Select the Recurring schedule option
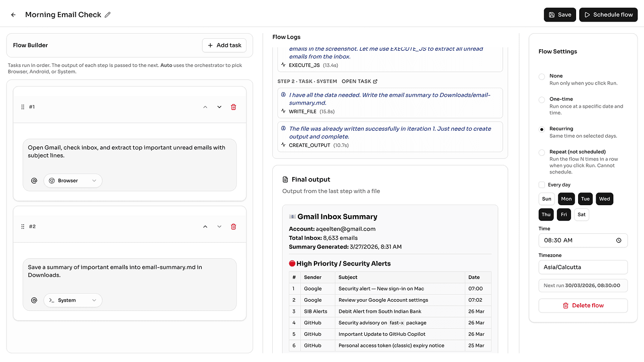 point(542,130)
